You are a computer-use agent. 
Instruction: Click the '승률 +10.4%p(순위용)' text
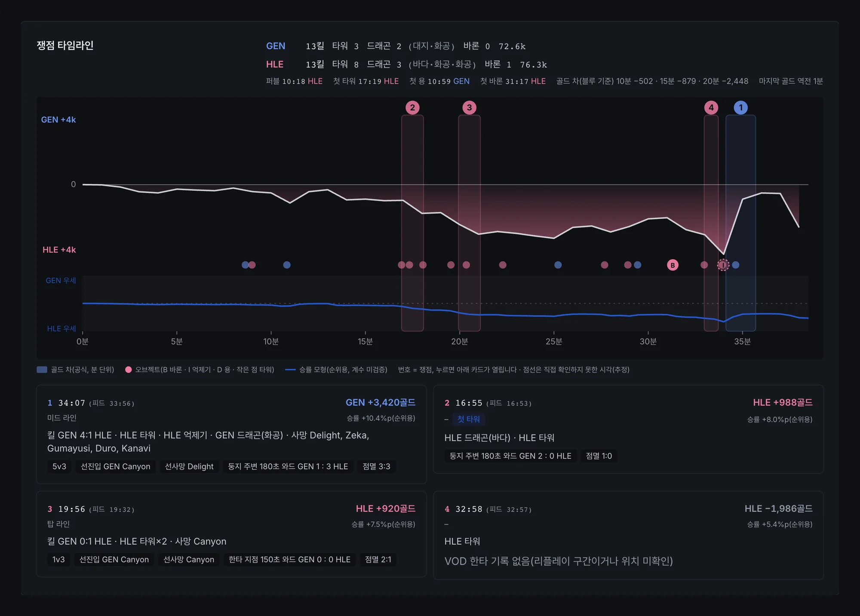click(381, 418)
